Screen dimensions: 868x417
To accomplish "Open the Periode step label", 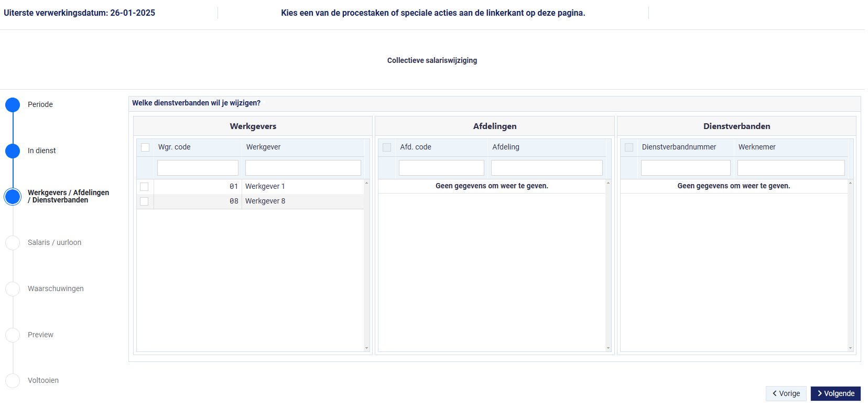I will [40, 104].
